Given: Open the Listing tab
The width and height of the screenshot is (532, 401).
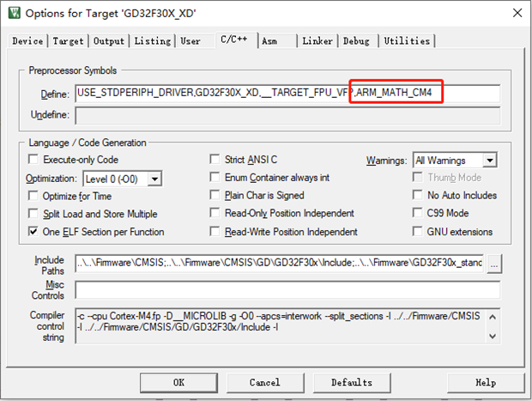Looking at the screenshot, I should click(153, 41).
